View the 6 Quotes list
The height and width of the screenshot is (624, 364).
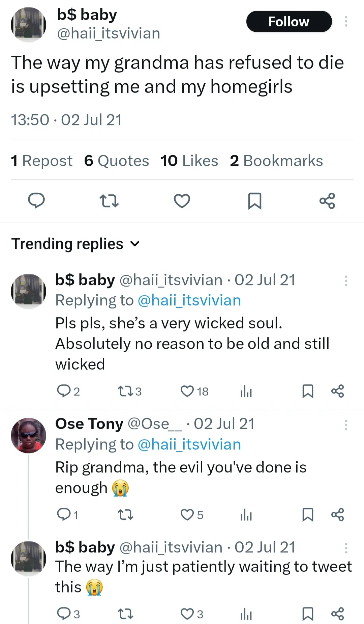click(117, 161)
